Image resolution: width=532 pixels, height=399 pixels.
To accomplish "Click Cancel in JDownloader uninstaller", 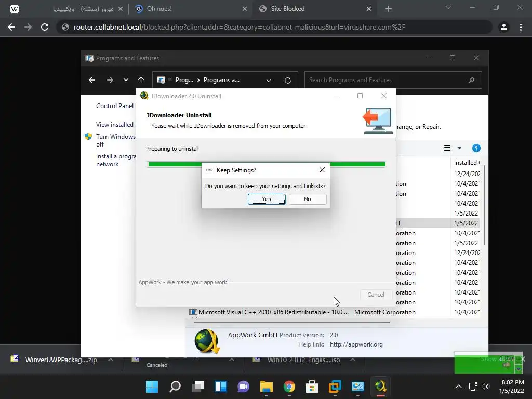I will pos(376,295).
